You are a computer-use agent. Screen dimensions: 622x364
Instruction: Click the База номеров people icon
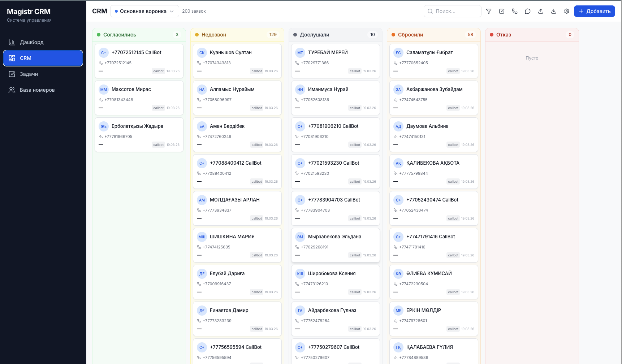tap(12, 90)
